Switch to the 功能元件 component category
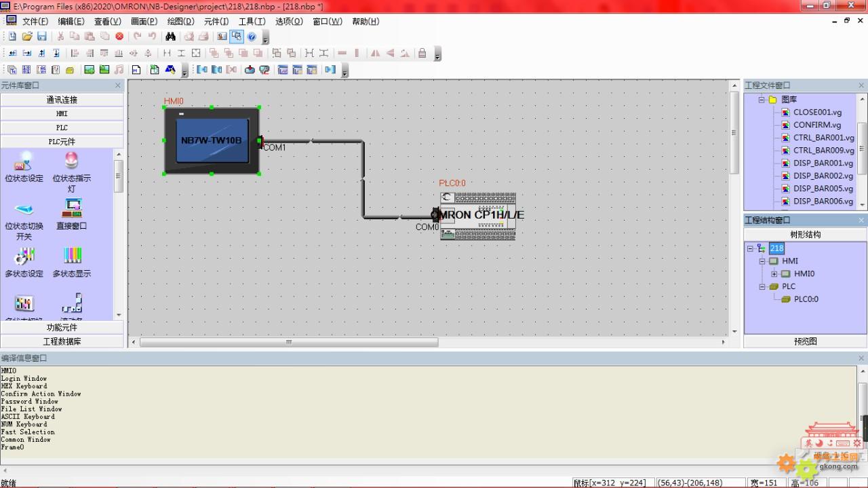868x488 pixels. coord(62,327)
